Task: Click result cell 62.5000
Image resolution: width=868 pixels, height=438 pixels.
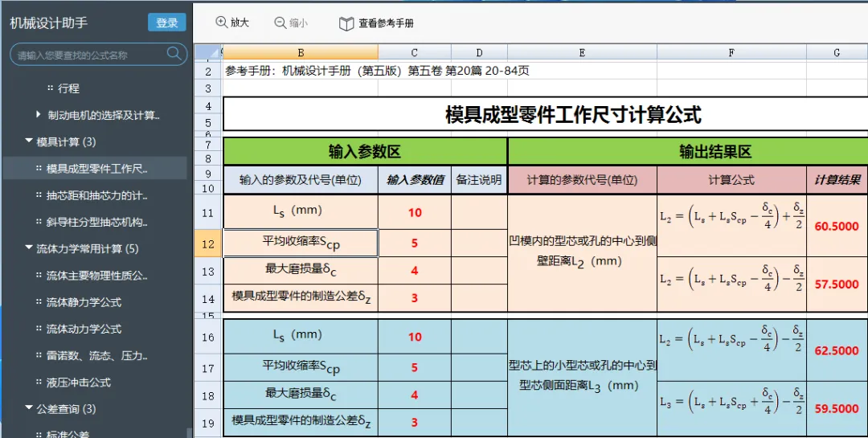Action: (x=837, y=350)
